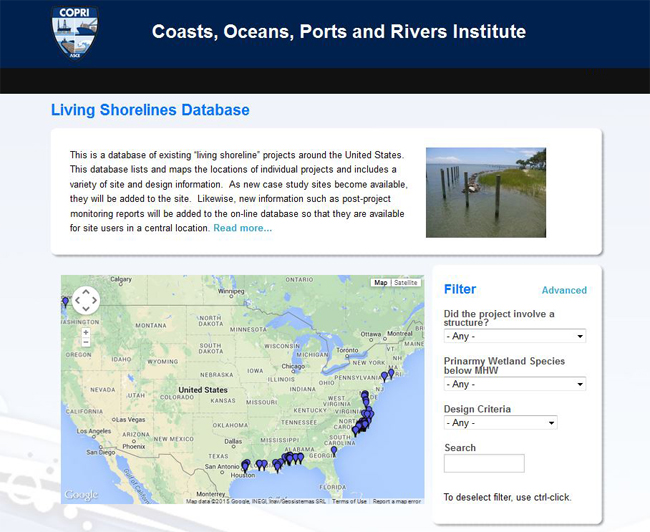Click the COPRI logo in the header

75,33
